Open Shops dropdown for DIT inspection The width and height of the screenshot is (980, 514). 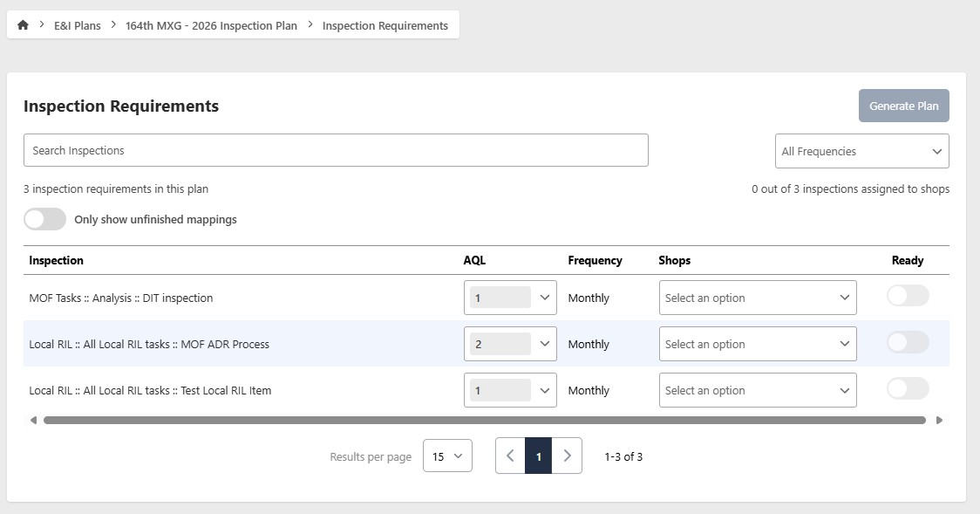[758, 298]
